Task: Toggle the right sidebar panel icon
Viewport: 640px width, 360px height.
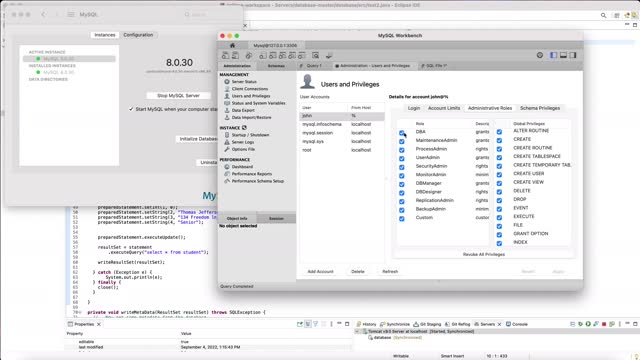Action: 573,55
